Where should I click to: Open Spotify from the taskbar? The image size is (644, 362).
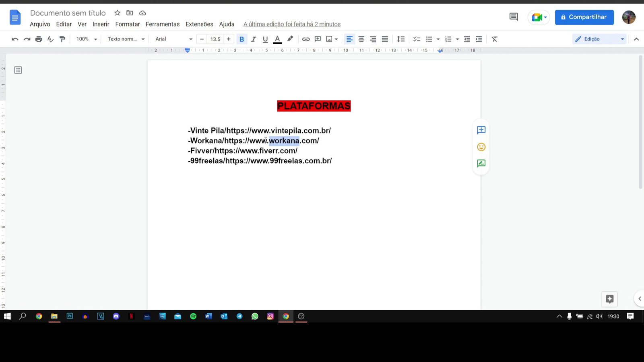(193, 316)
